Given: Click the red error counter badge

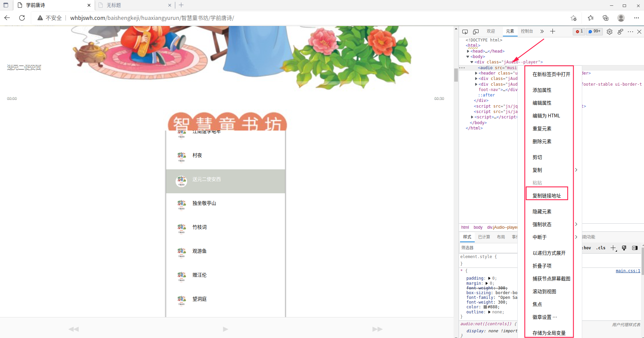Looking at the screenshot, I should pos(578,31).
